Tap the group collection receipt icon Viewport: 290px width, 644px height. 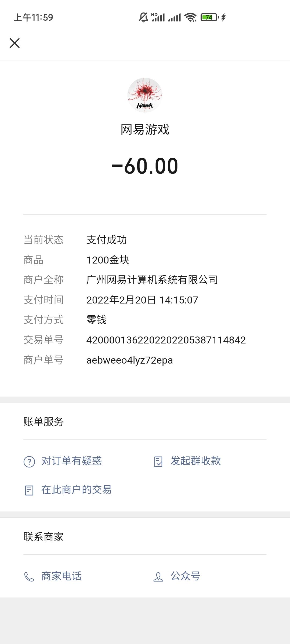click(x=158, y=462)
